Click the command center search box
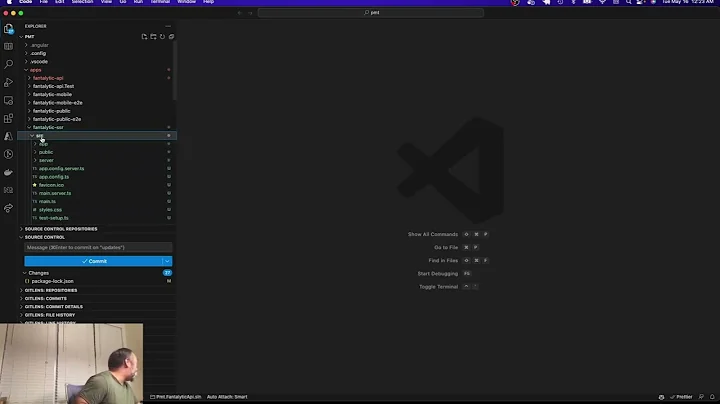 coord(371,13)
